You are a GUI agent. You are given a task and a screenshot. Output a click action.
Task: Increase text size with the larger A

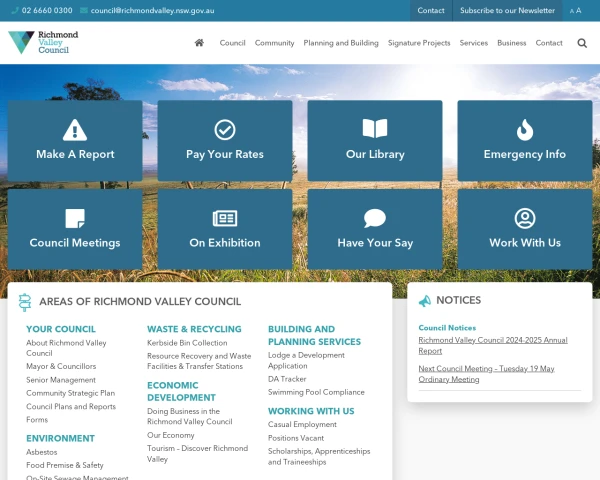click(578, 10)
